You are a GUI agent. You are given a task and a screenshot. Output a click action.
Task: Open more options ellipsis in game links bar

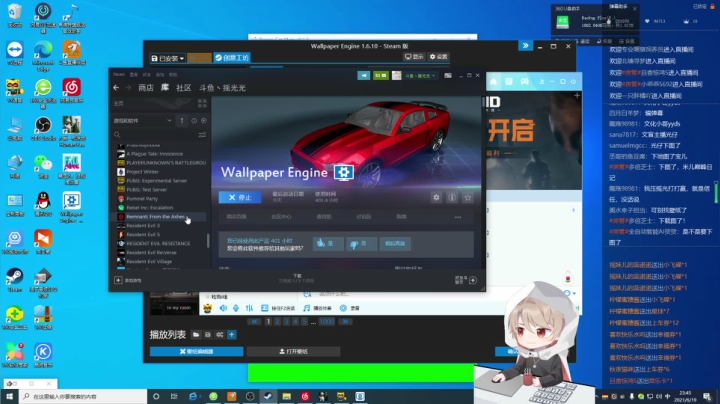[x=458, y=217]
